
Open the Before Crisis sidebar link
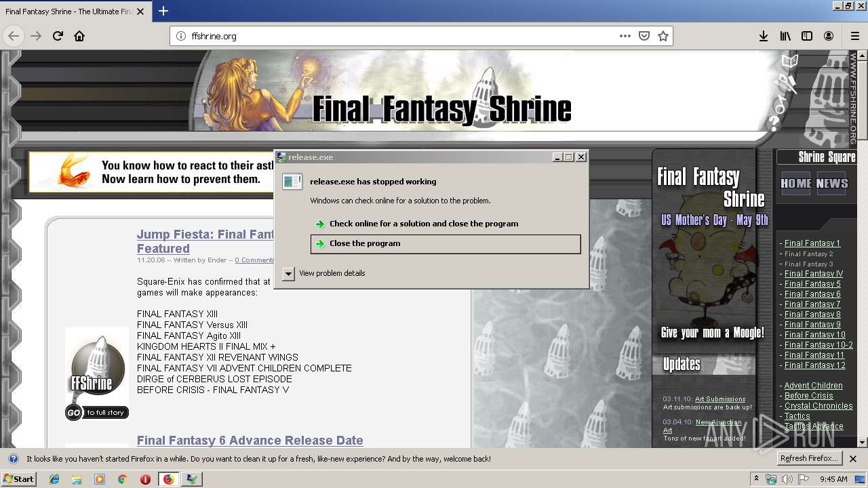(x=809, y=396)
